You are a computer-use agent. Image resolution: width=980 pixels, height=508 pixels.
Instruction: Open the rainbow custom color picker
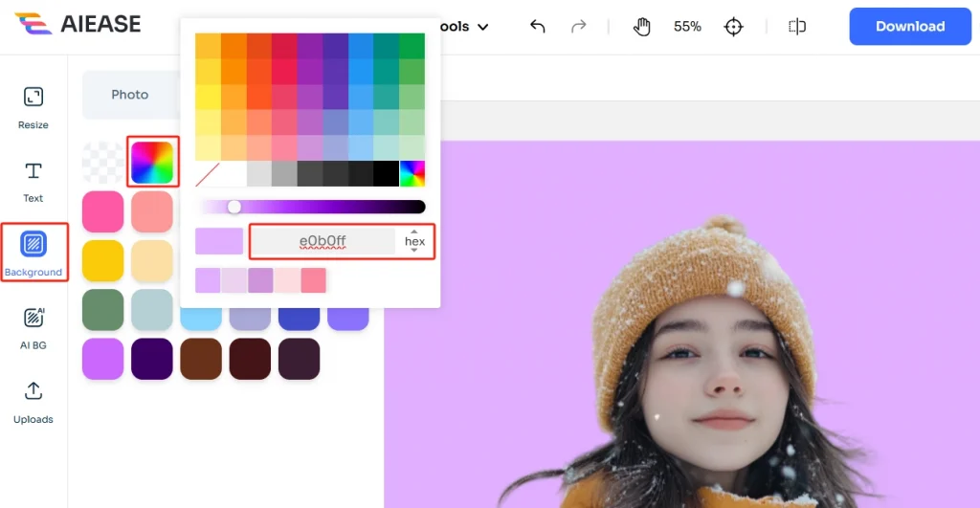point(153,163)
